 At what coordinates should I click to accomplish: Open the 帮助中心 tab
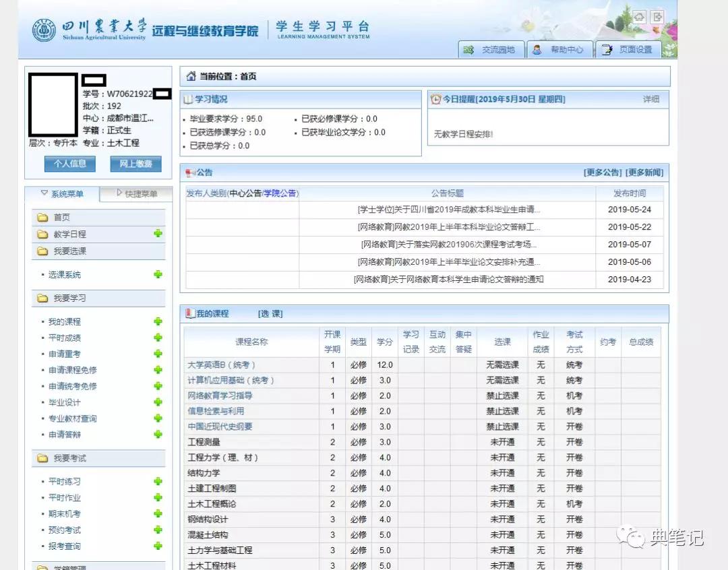point(558,50)
